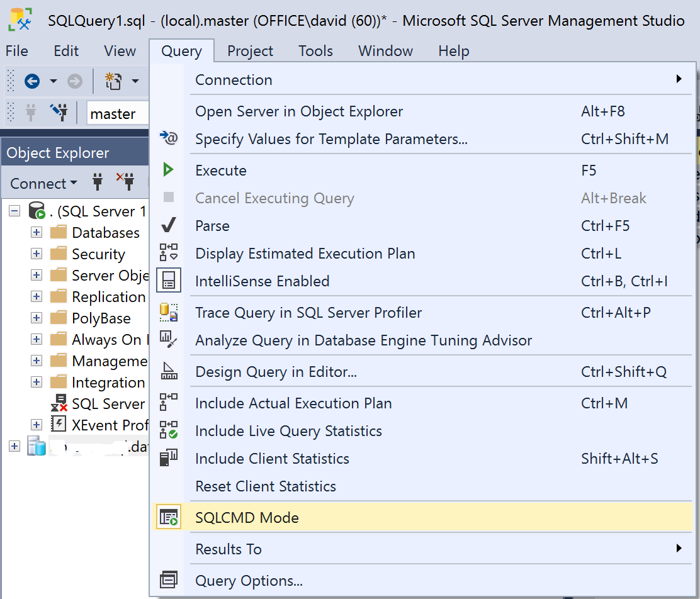Image resolution: width=700 pixels, height=599 pixels.
Task: Toggle Include Actual Execution Plan
Action: pyautogui.click(x=421, y=403)
